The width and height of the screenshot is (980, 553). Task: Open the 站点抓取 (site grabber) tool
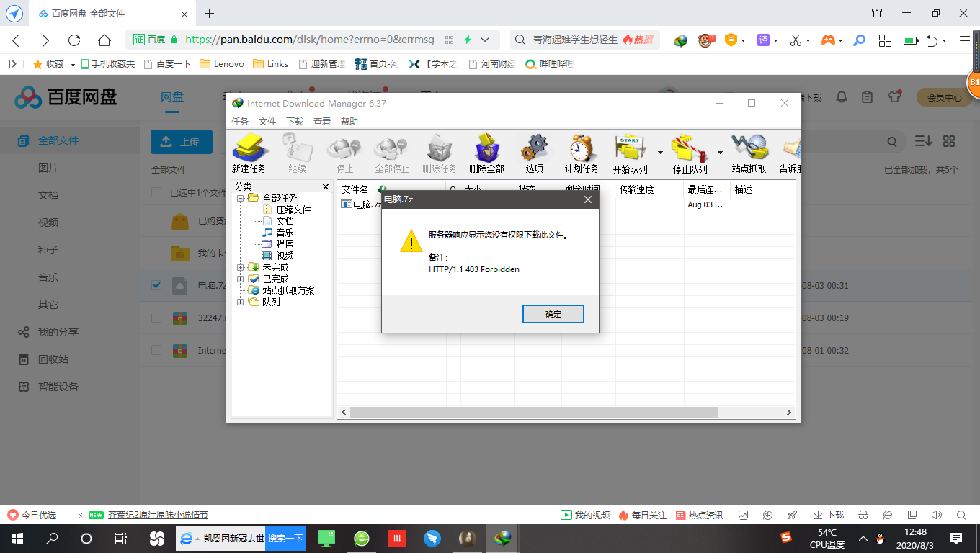tap(748, 154)
